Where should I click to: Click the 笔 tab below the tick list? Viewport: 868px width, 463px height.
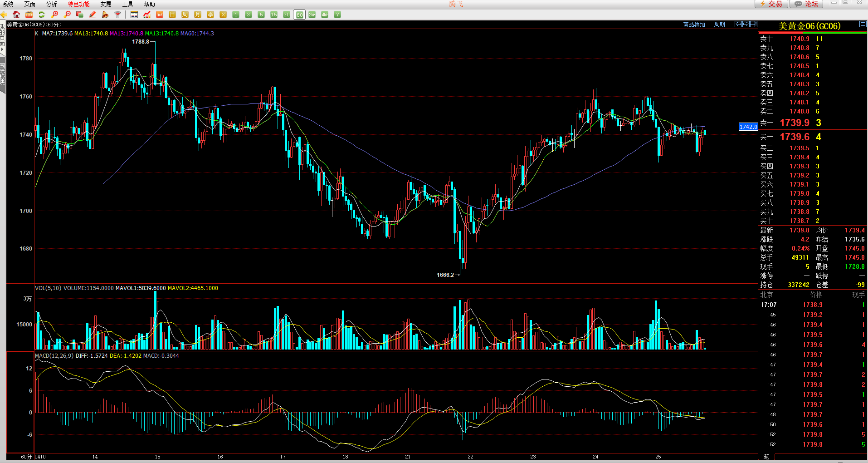pyautogui.click(x=766, y=456)
